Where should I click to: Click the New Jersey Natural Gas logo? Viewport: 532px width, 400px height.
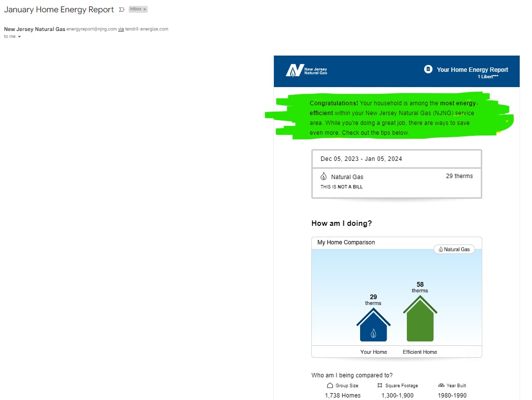[x=306, y=70]
